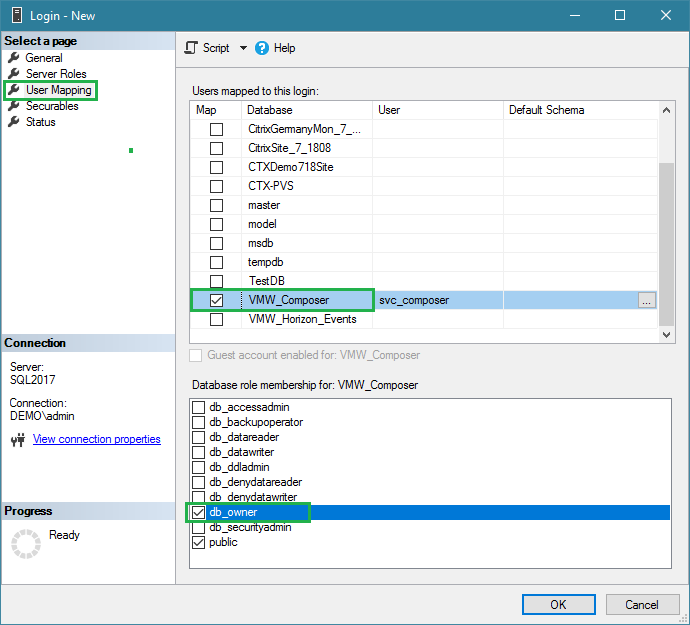Click scroll up arrow in database list

pos(666,110)
